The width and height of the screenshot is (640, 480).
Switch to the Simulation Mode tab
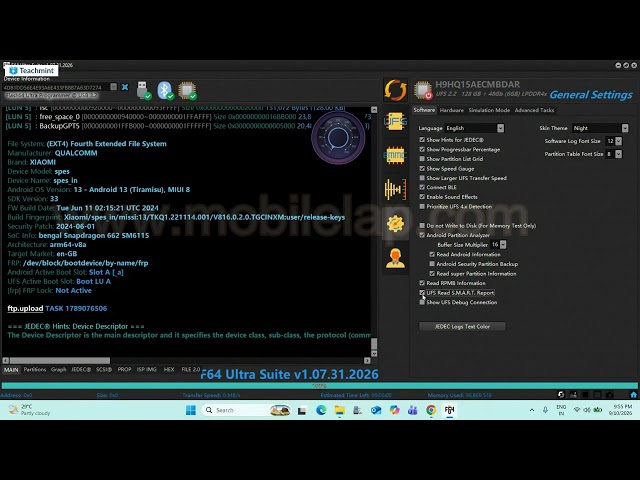[489, 110]
